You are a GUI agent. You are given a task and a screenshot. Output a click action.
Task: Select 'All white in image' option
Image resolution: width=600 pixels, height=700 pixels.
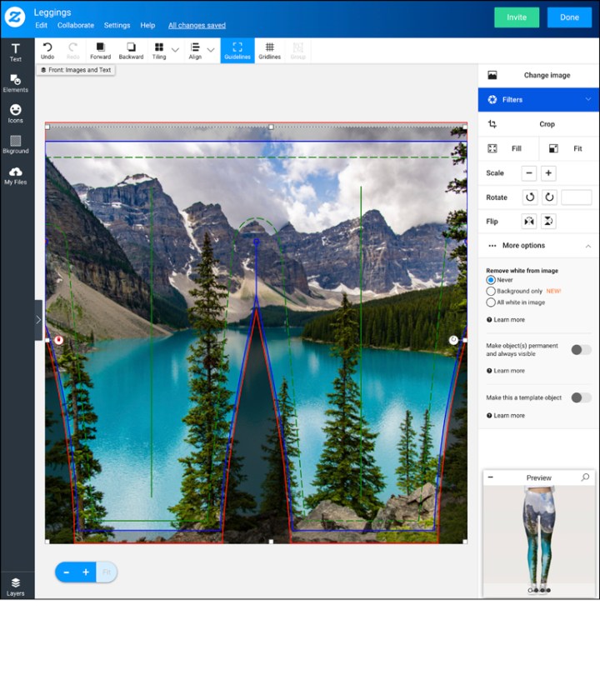[x=491, y=302]
